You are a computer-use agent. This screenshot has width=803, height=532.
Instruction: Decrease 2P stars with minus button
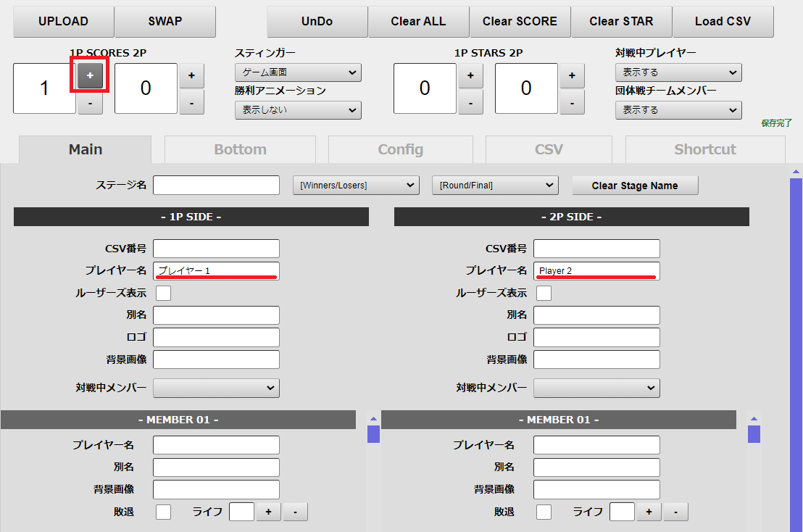[572, 103]
